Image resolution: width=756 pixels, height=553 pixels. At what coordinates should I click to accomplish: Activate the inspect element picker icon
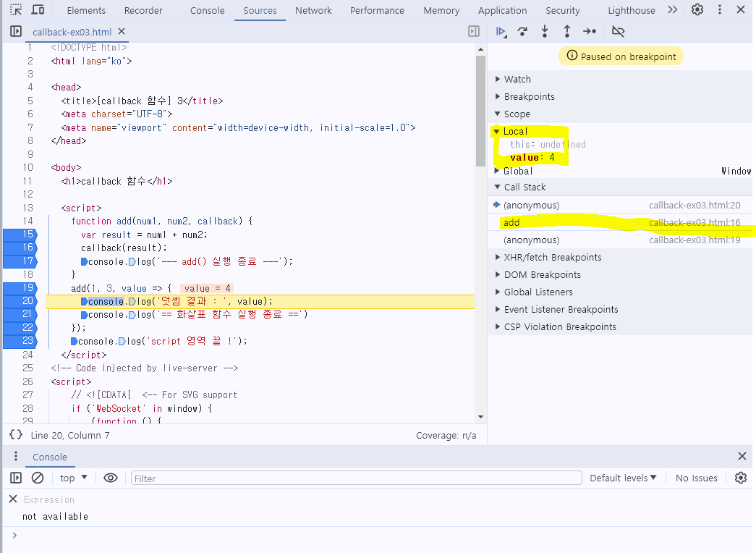pyautogui.click(x=16, y=9)
